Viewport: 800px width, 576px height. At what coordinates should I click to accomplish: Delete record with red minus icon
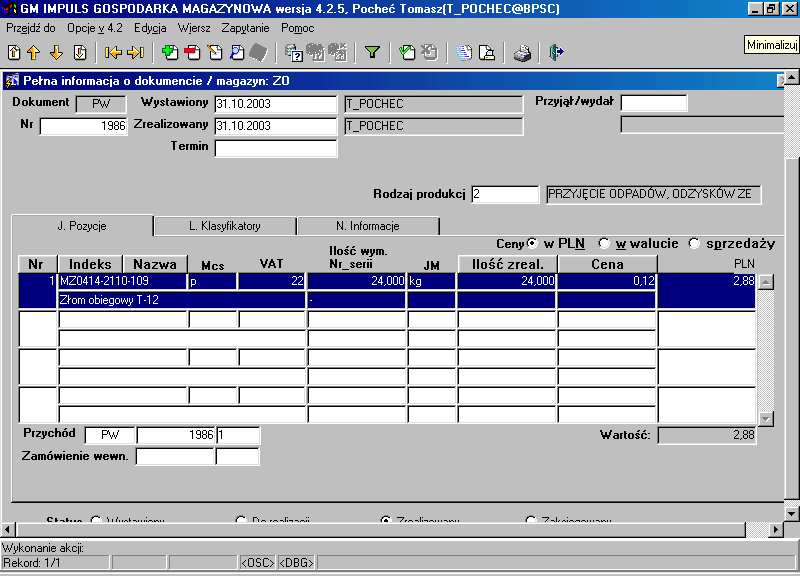click(x=192, y=52)
